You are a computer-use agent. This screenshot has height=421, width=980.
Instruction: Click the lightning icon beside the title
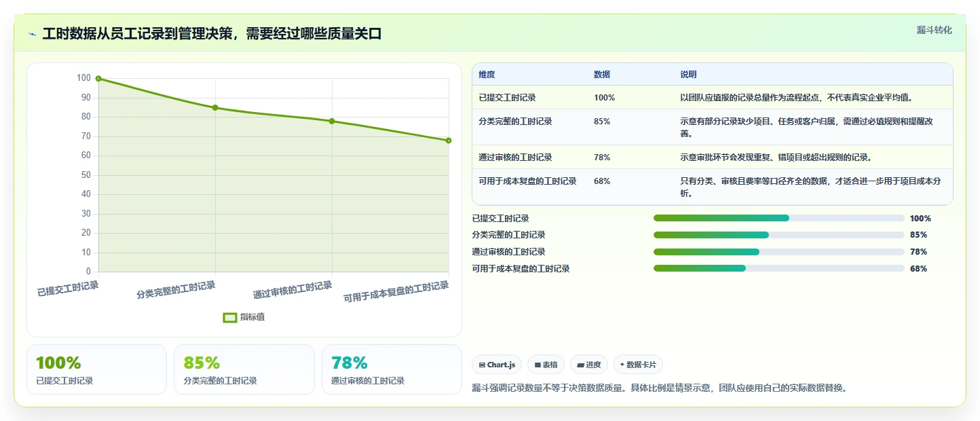tap(33, 34)
